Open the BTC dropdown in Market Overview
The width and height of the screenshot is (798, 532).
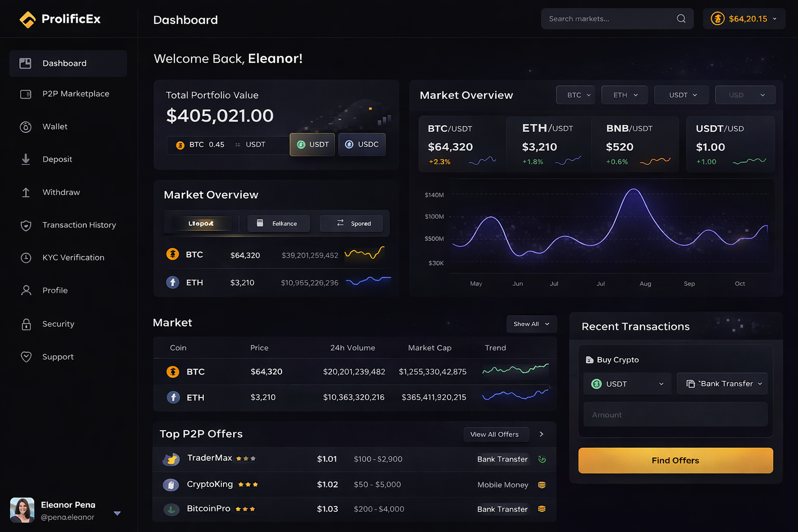[575, 95]
